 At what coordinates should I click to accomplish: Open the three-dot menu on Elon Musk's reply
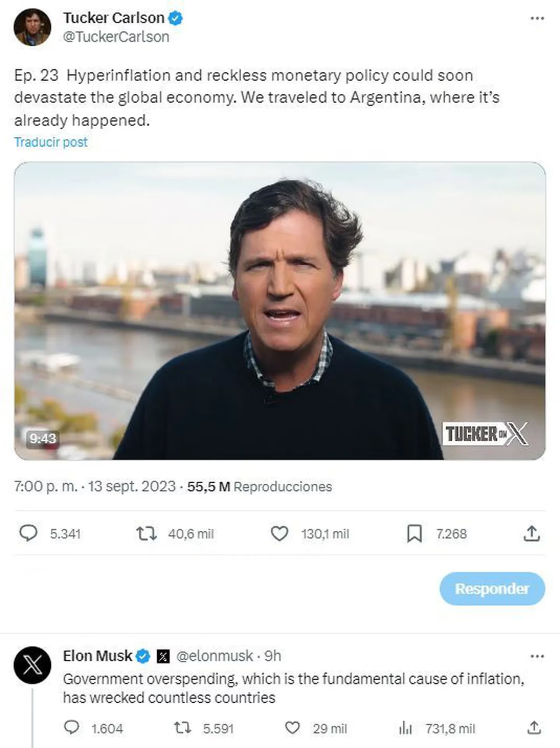(537, 656)
